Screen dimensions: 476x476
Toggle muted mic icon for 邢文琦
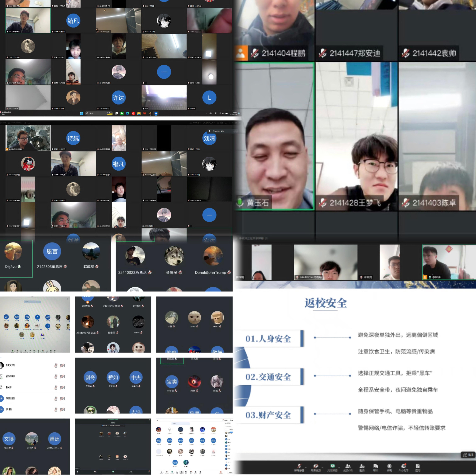(x=56, y=365)
